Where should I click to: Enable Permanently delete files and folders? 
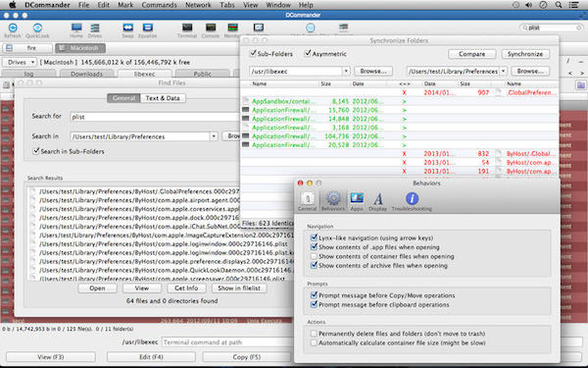point(314,334)
